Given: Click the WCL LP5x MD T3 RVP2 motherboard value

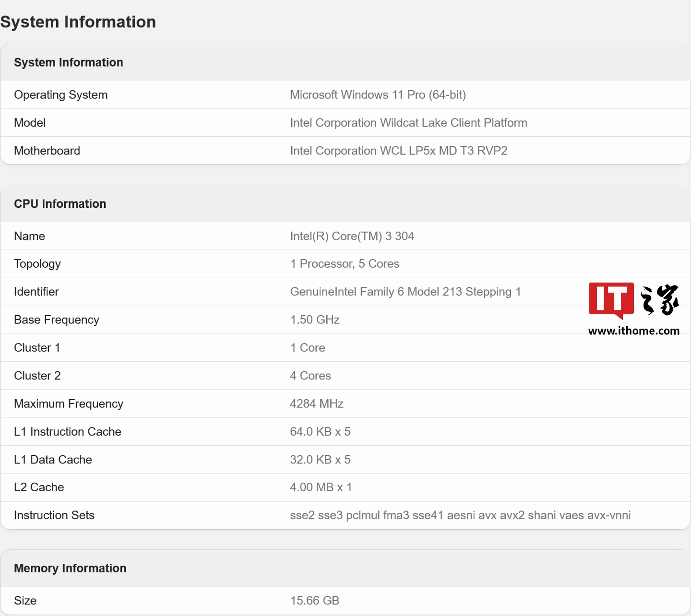Looking at the screenshot, I should pos(398,151).
